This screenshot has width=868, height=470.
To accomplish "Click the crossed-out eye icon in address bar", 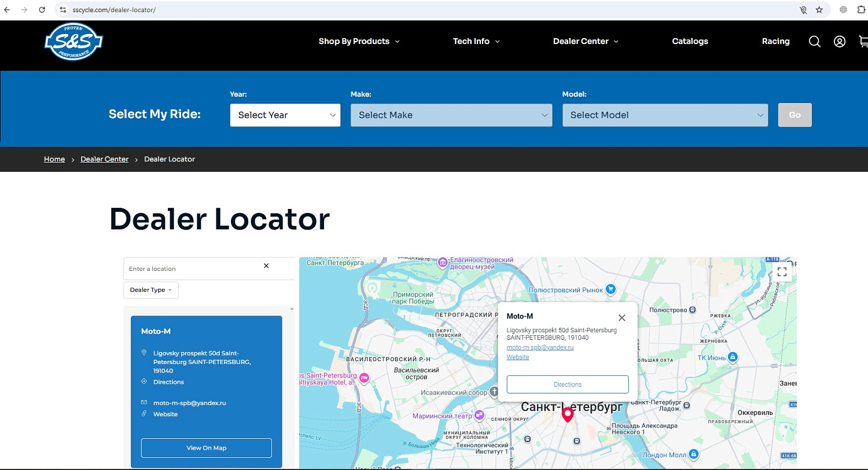I will tap(803, 10).
